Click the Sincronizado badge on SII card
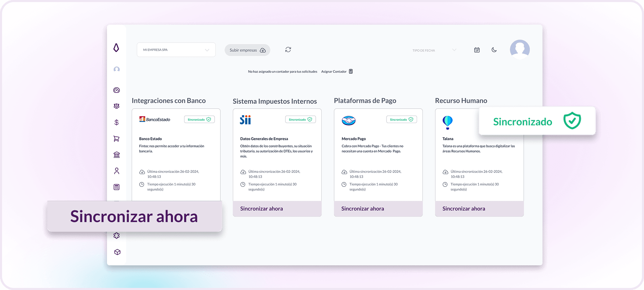This screenshot has width=644, height=290. [300, 119]
